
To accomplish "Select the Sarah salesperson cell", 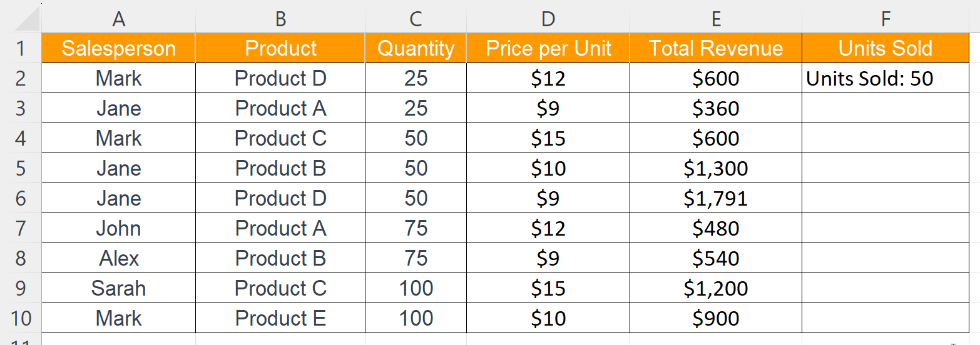I will [x=119, y=288].
